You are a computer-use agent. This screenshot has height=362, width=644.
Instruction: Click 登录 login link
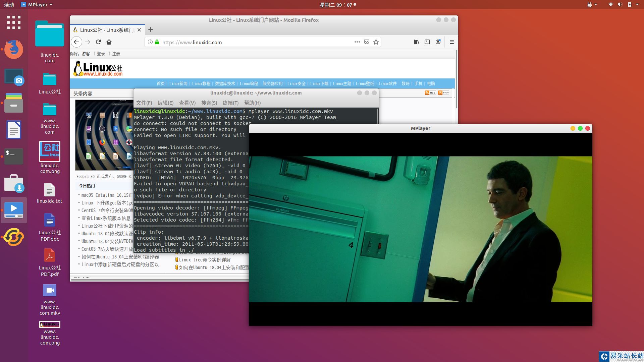[101, 54]
